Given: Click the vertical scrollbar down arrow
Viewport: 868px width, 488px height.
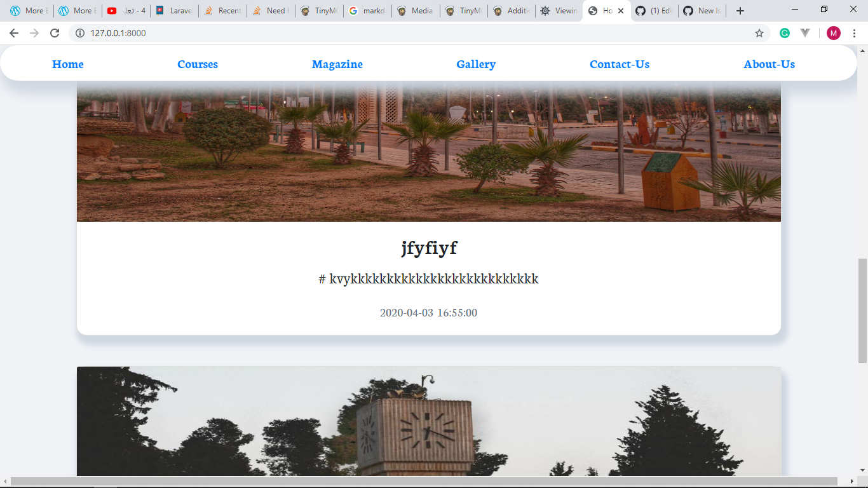Looking at the screenshot, I should (862, 471).
